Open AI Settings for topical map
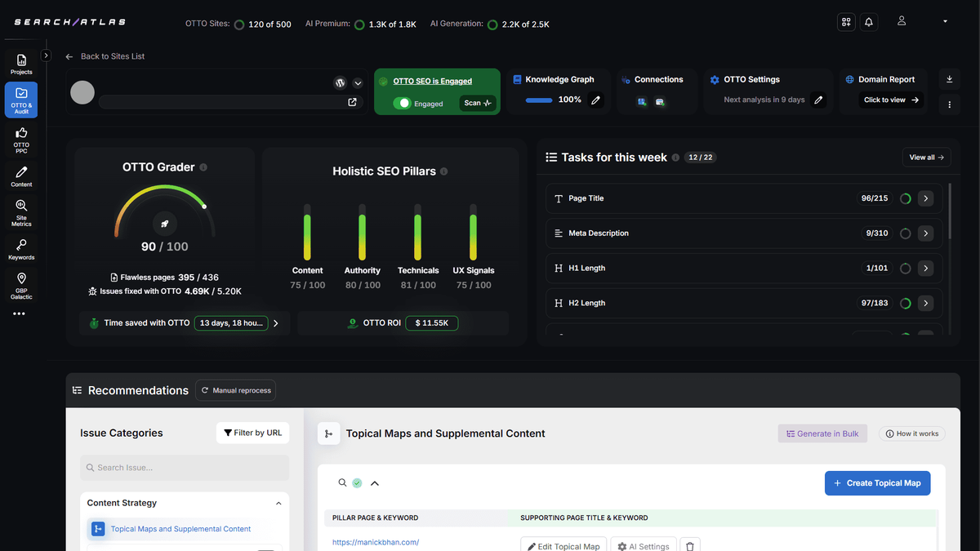This screenshot has width=980, height=551. coord(644,546)
